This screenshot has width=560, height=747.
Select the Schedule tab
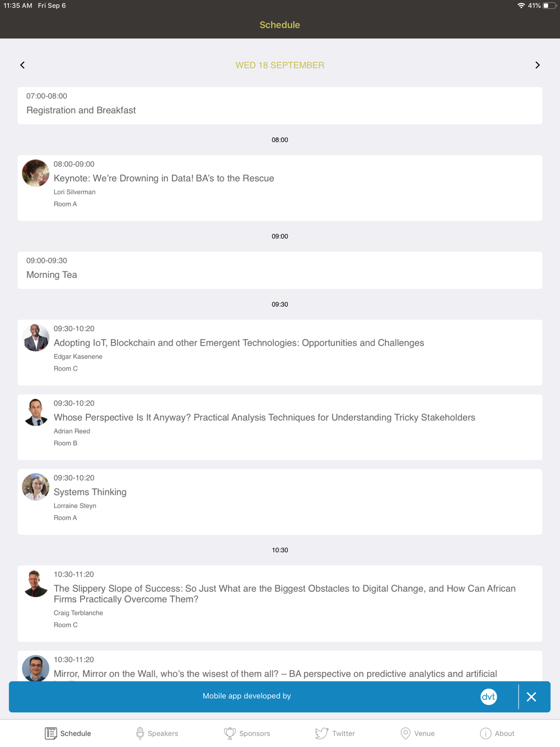click(68, 733)
